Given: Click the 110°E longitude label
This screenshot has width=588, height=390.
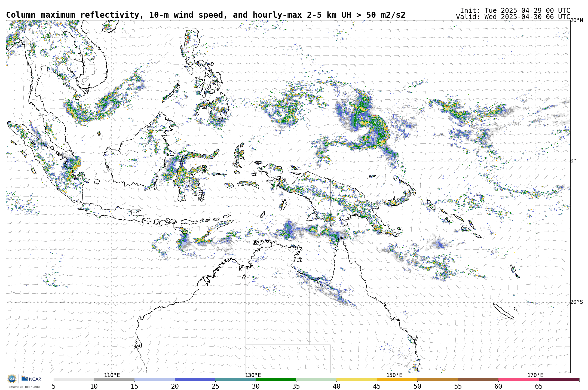Looking at the screenshot, I should pyautogui.click(x=112, y=375).
